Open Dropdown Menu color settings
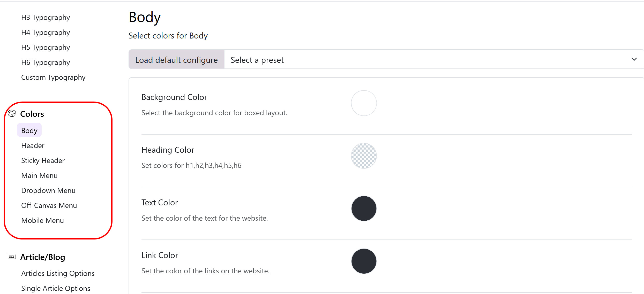 click(48, 190)
